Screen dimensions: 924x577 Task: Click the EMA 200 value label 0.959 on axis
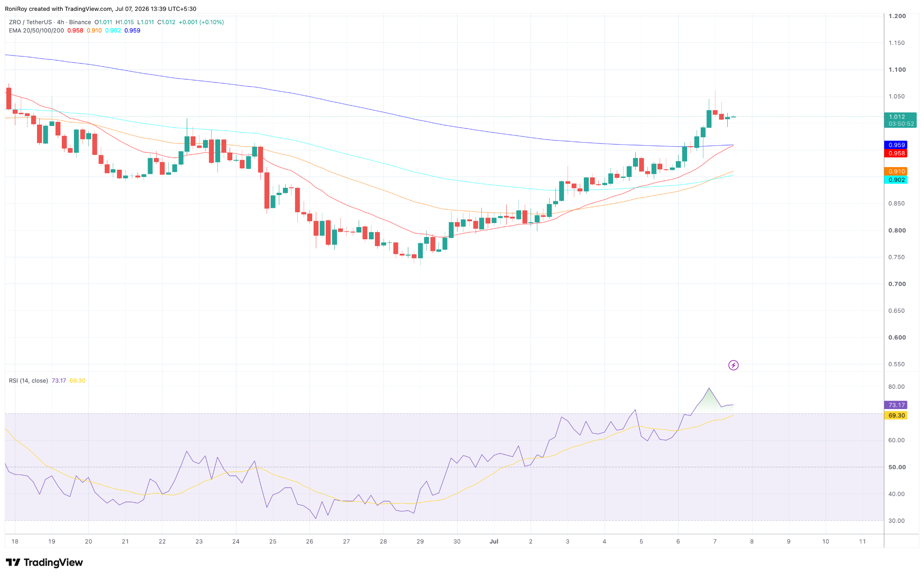point(896,145)
